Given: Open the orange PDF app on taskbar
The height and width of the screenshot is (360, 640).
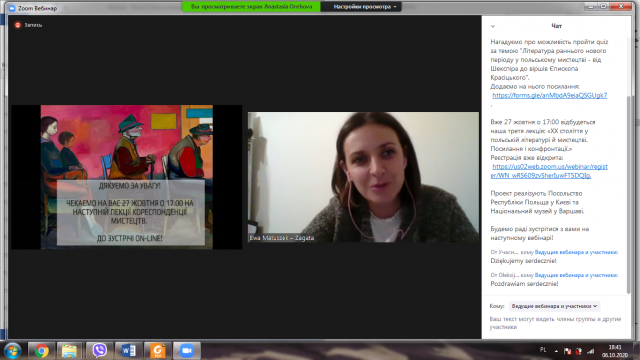Looking at the screenshot, I should click(x=158, y=350).
